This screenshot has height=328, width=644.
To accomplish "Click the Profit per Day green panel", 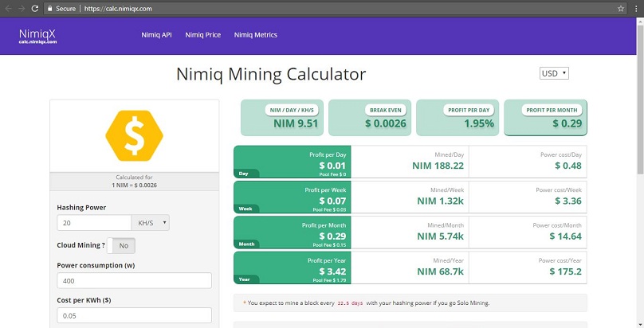I will point(292,162).
